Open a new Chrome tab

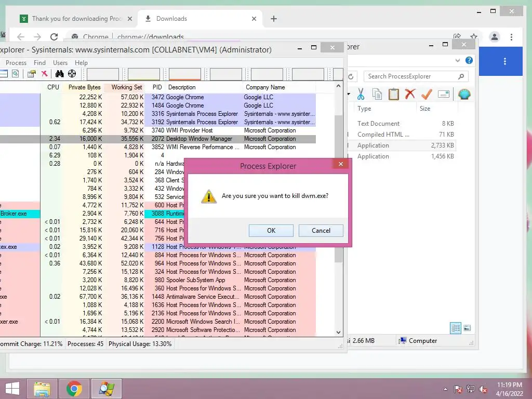273,19
